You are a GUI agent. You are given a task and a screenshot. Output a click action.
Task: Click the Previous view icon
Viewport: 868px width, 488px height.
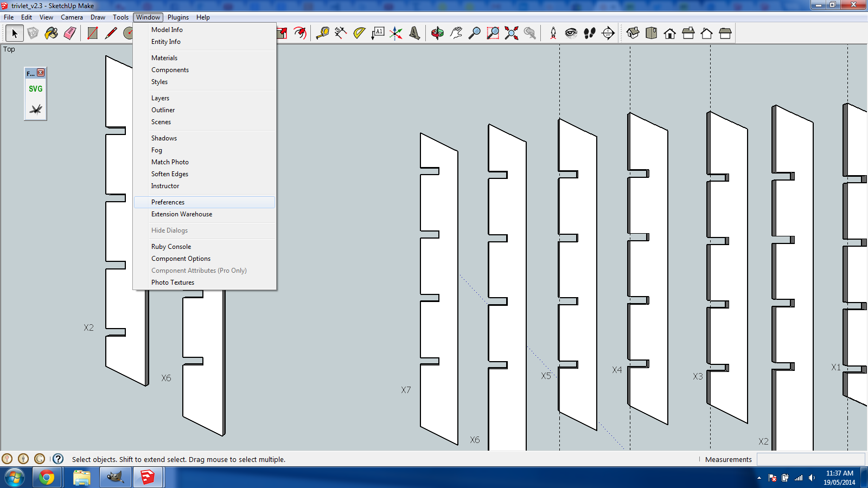coord(530,34)
